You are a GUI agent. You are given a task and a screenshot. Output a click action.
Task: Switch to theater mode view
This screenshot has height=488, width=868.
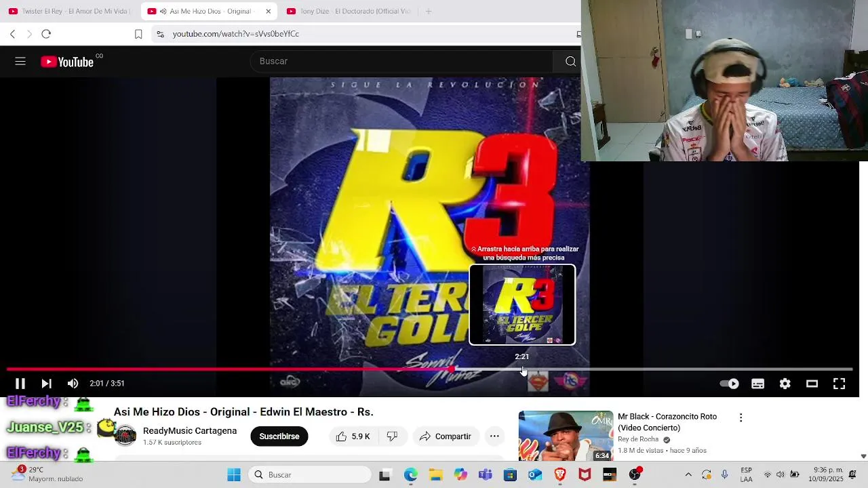[812, 384]
